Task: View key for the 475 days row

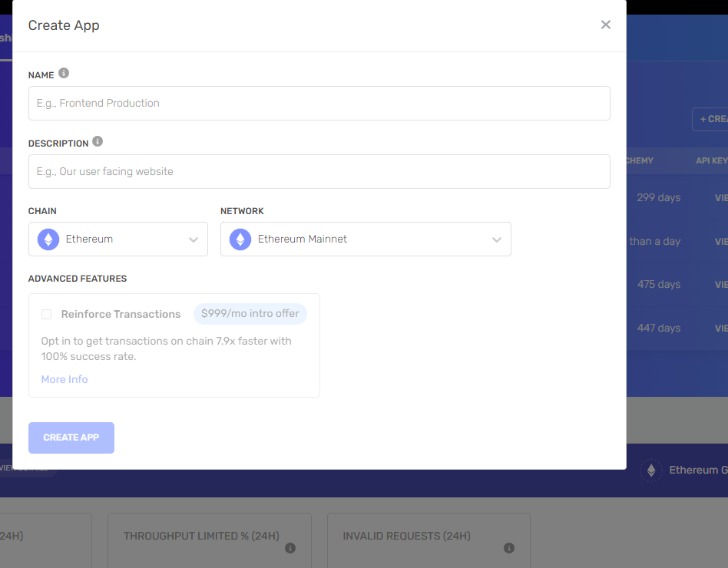Action: click(x=720, y=284)
